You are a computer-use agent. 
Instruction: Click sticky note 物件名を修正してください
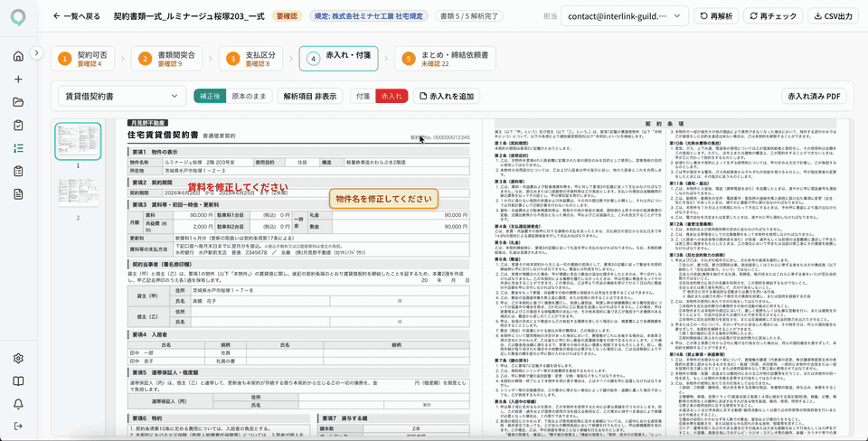pyautogui.click(x=383, y=198)
